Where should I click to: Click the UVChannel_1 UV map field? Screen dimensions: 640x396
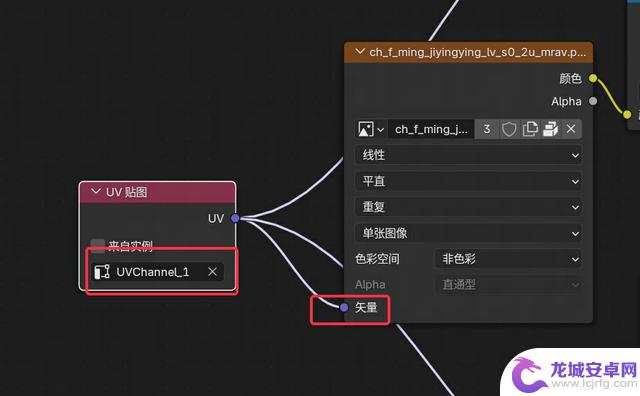pos(157,272)
